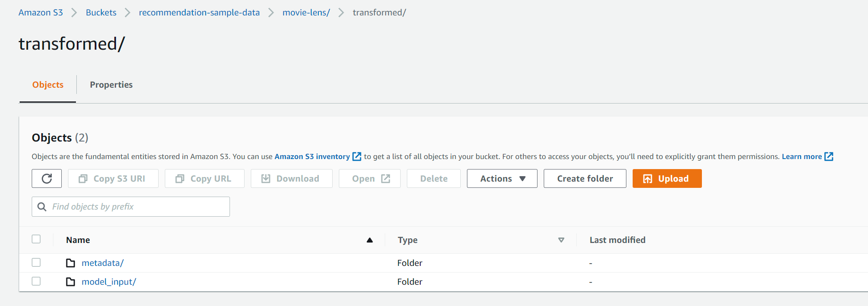Toggle the select-all objects checkbox
The image size is (868, 306).
36,239
